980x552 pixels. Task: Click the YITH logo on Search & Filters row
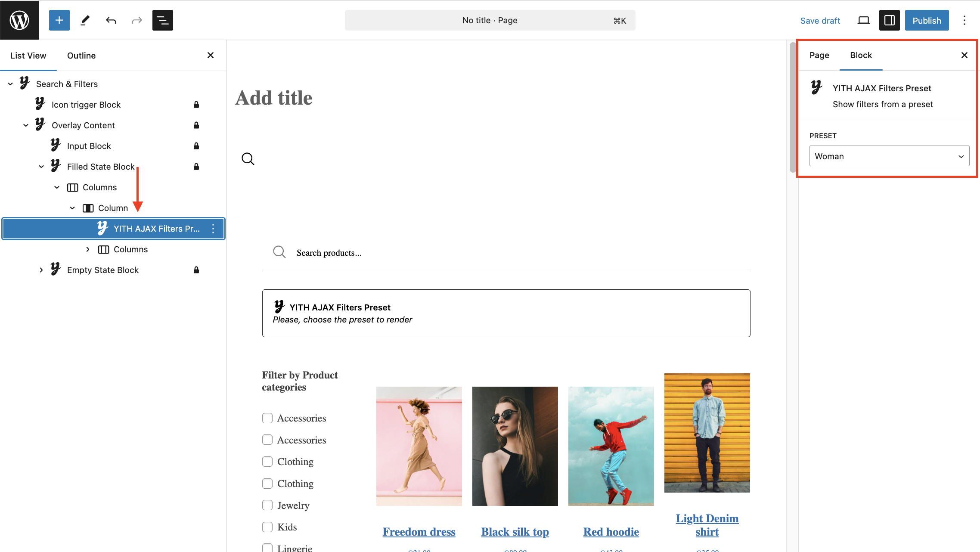[x=25, y=83]
